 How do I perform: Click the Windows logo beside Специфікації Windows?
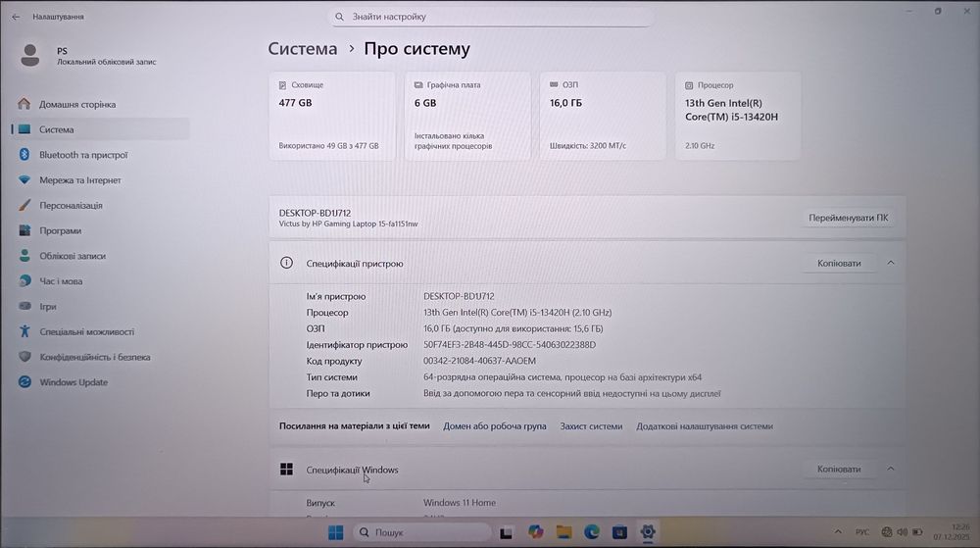click(286, 470)
